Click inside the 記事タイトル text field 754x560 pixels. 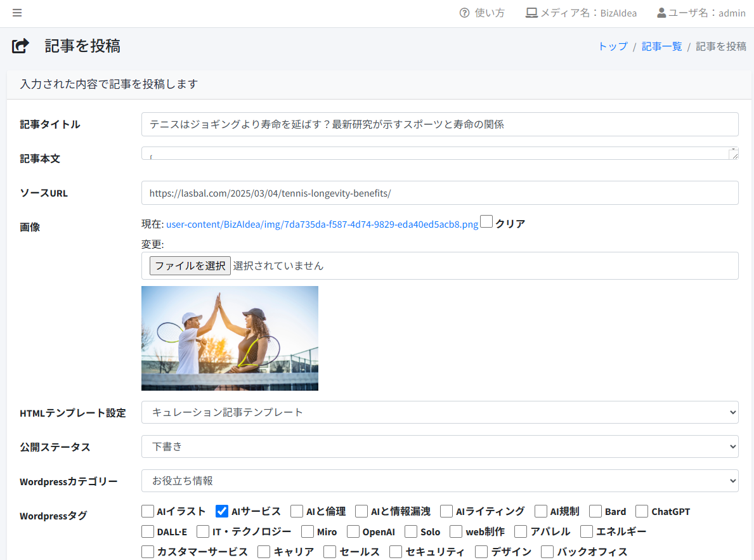tap(439, 124)
